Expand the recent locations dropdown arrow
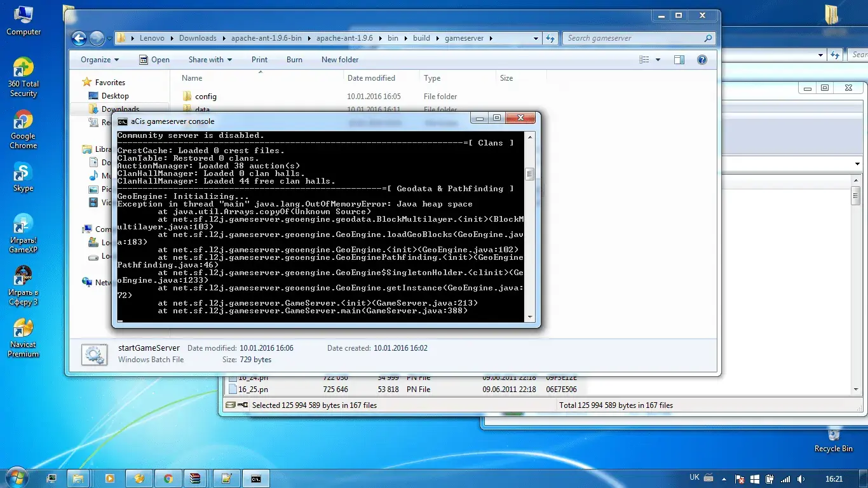This screenshot has height=488, width=868. (109, 38)
